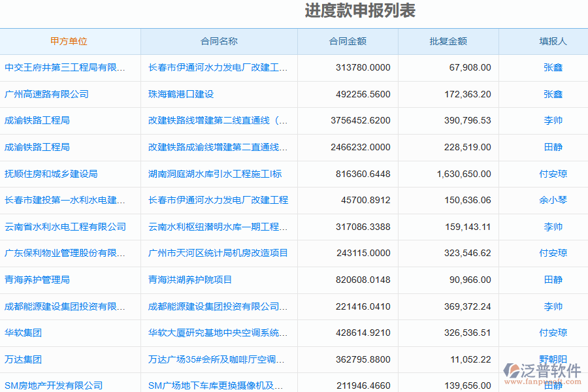
Task: Click the 合同名称 column header
Action: [x=220, y=41]
